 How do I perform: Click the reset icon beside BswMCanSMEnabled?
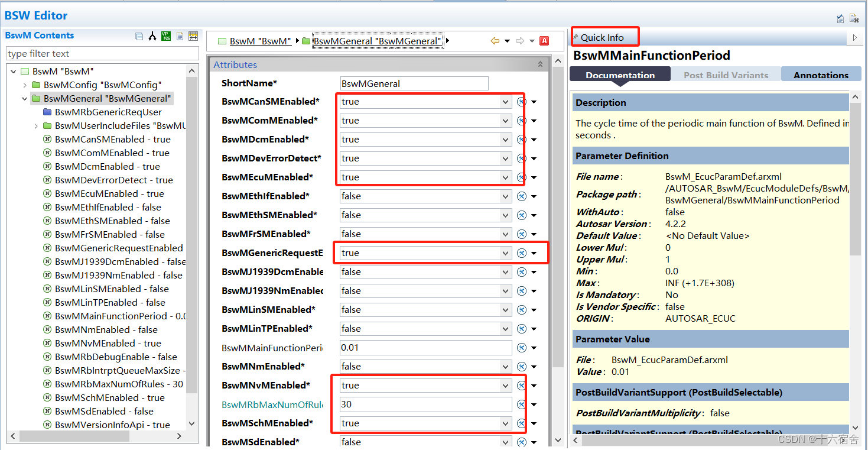coord(522,102)
